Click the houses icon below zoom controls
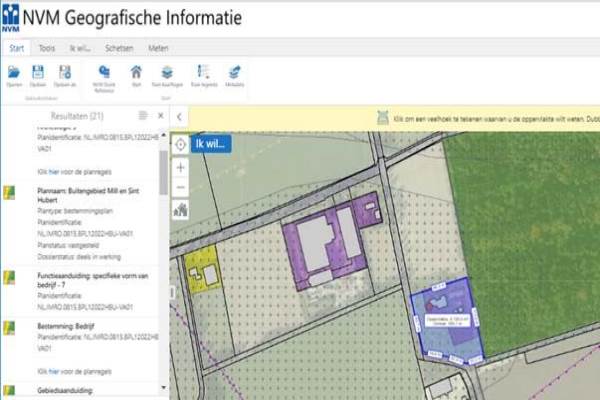The image size is (600, 400). click(x=181, y=209)
